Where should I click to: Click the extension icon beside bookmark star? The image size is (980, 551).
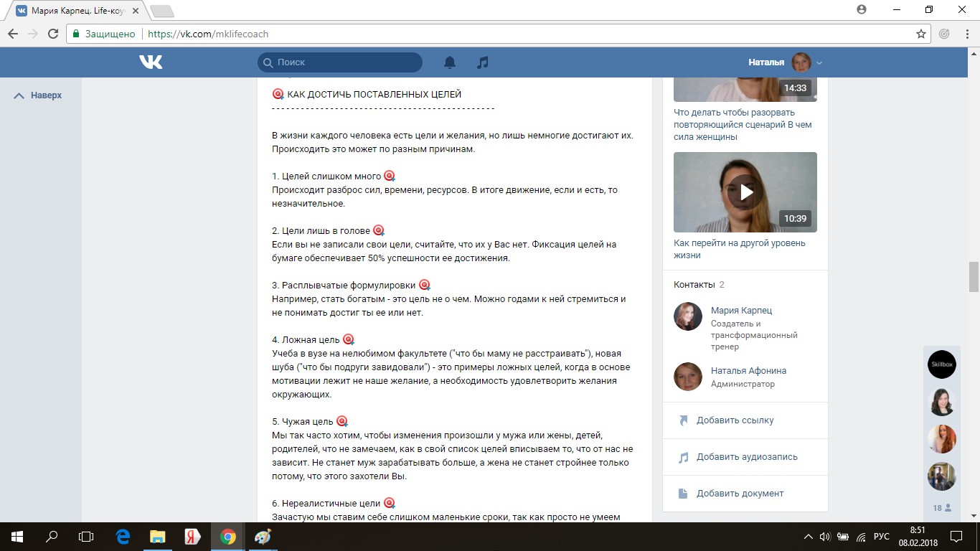coord(944,34)
